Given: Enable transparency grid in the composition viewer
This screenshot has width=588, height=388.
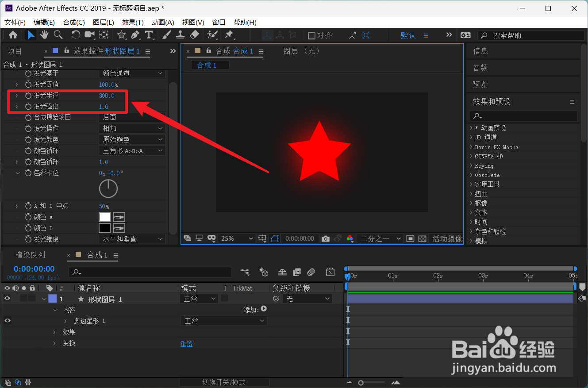Looking at the screenshot, I should (421, 238).
